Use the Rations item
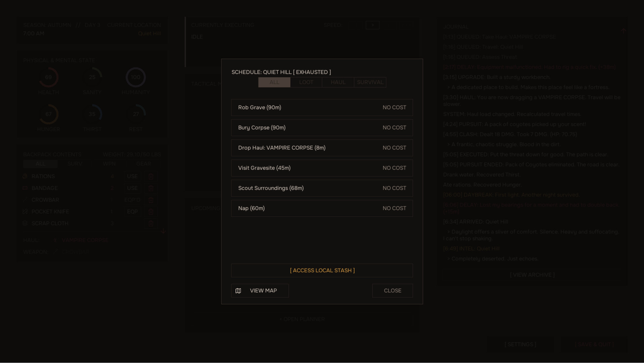Screen dimensions: 644x363 [132, 176]
